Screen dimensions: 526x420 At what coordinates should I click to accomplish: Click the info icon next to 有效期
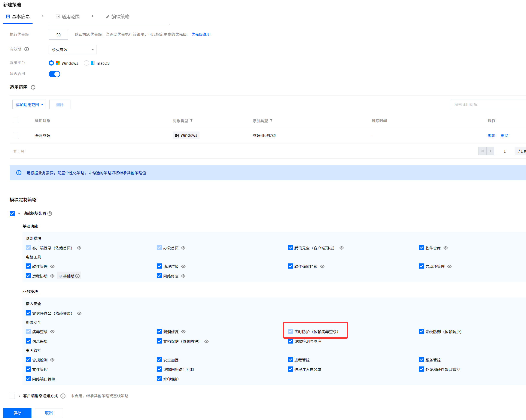point(27,49)
